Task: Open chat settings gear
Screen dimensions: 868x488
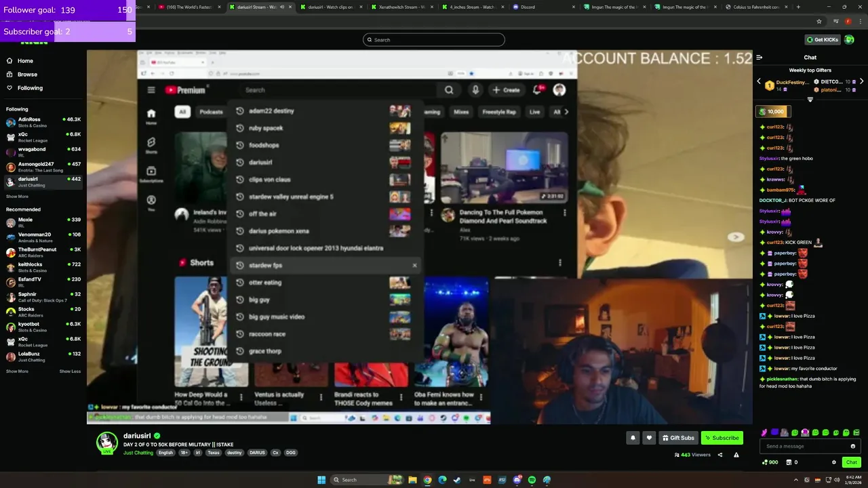Action: pos(834,462)
